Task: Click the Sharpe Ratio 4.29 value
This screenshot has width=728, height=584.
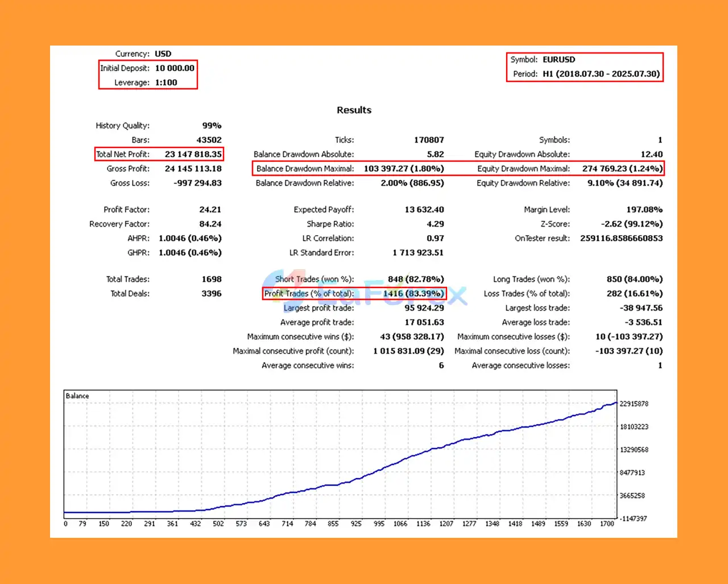Action: [x=435, y=224]
